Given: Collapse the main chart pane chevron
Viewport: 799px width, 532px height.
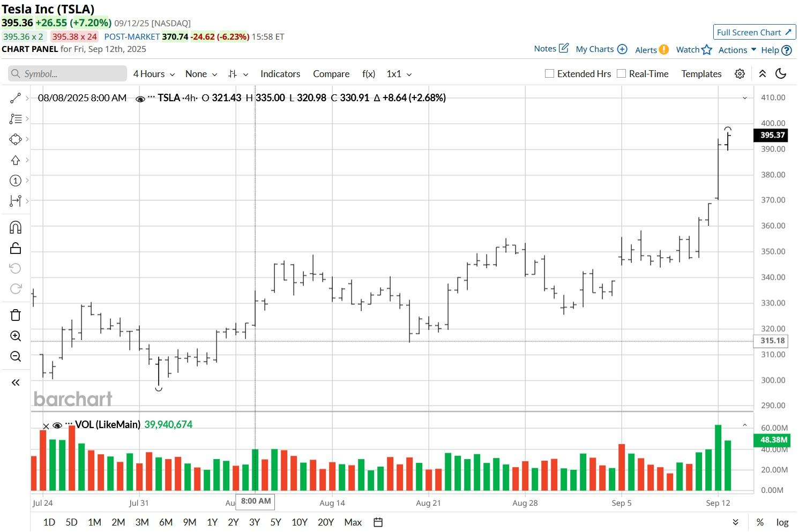Looking at the screenshot, I should [744, 98].
